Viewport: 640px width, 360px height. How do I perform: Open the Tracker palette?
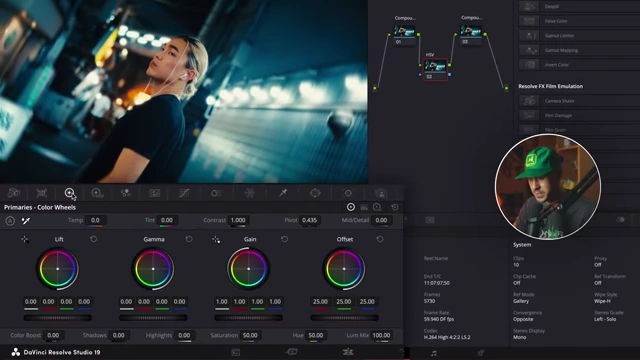point(348,193)
